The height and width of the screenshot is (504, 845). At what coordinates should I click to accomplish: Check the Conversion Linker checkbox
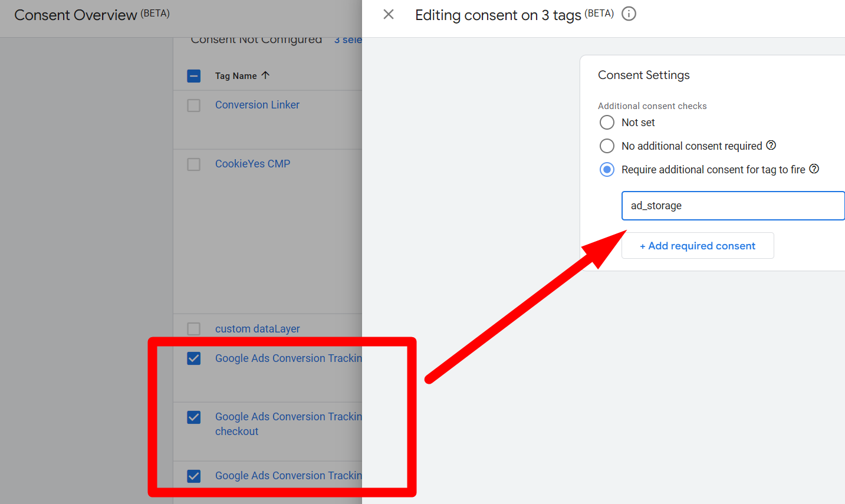click(193, 106)
